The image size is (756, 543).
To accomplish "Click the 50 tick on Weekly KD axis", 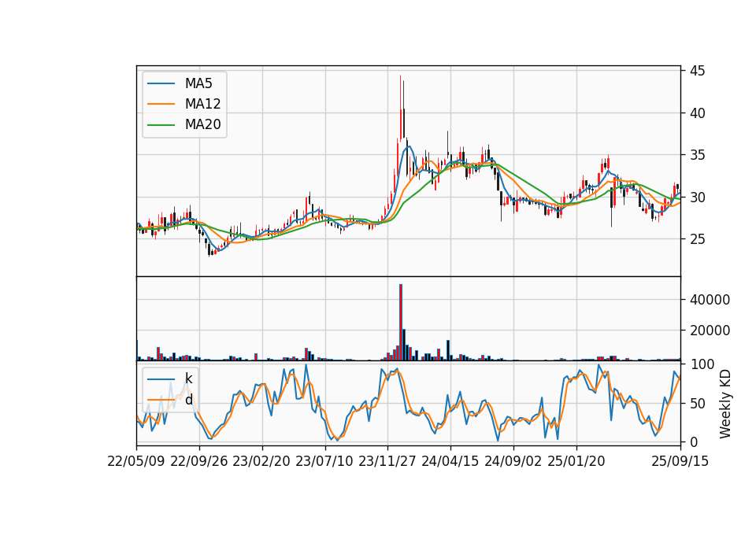I will pos(697,403).
